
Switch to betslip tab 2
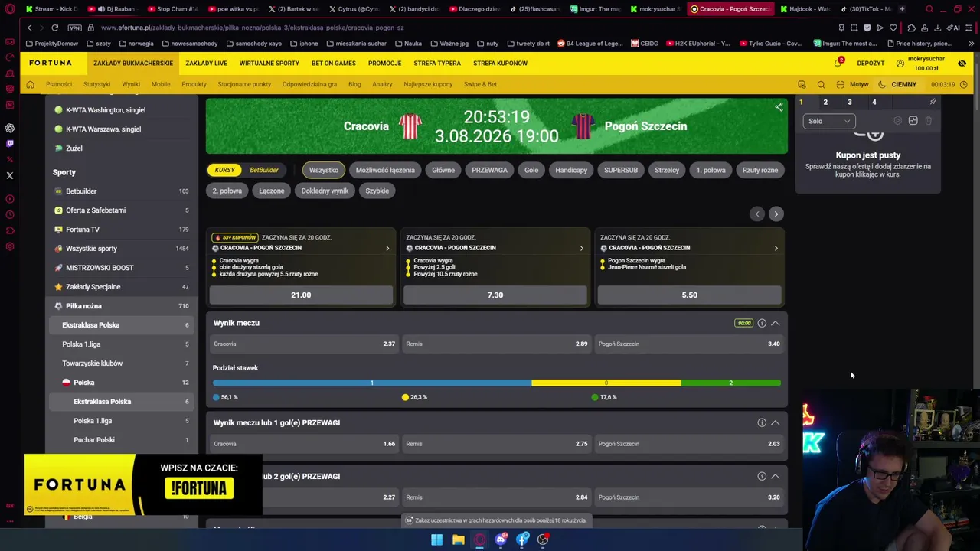coord(825,102)
